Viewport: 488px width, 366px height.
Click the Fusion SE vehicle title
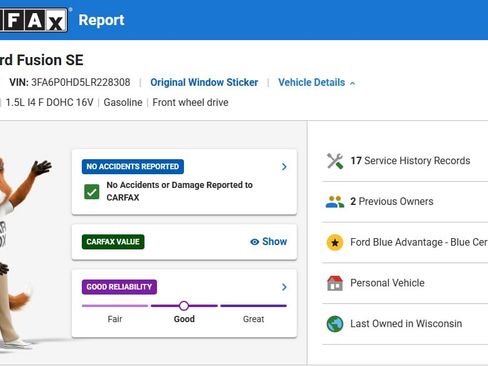(42, 60)
